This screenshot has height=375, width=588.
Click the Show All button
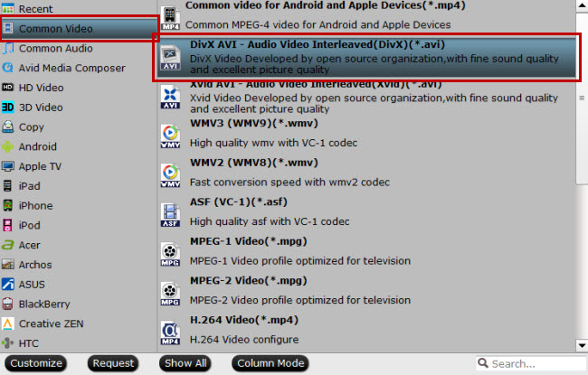pos(185,363)
